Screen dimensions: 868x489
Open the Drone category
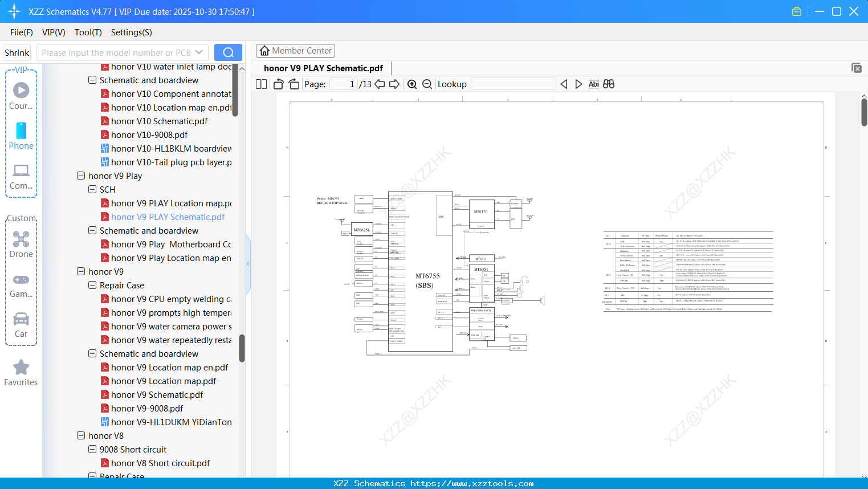[21, 244]
